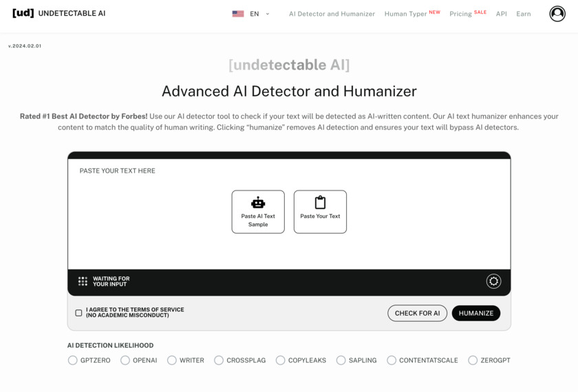Click the Paste AI Text Sample button
This screenshot has width=578, height=392.
click(x=258, y=212)
